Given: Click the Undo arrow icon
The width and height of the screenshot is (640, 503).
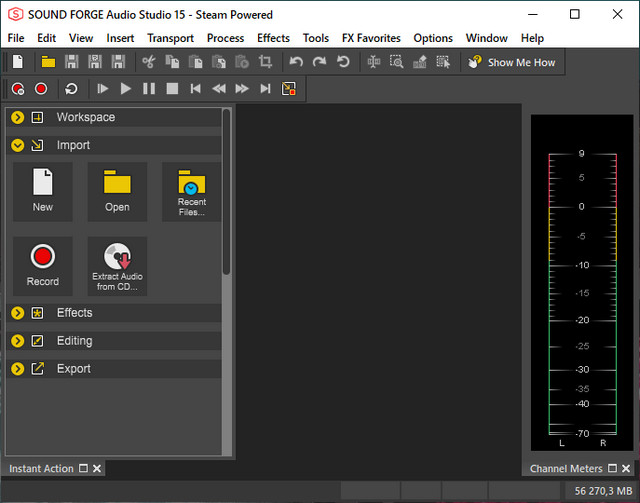Looking at the screenshot, I should (296, 62).
